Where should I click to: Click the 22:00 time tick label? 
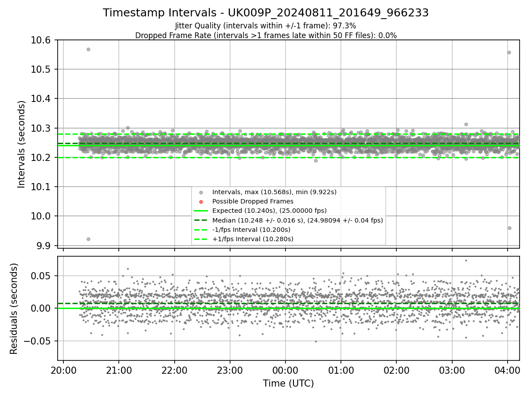[174, 370]
